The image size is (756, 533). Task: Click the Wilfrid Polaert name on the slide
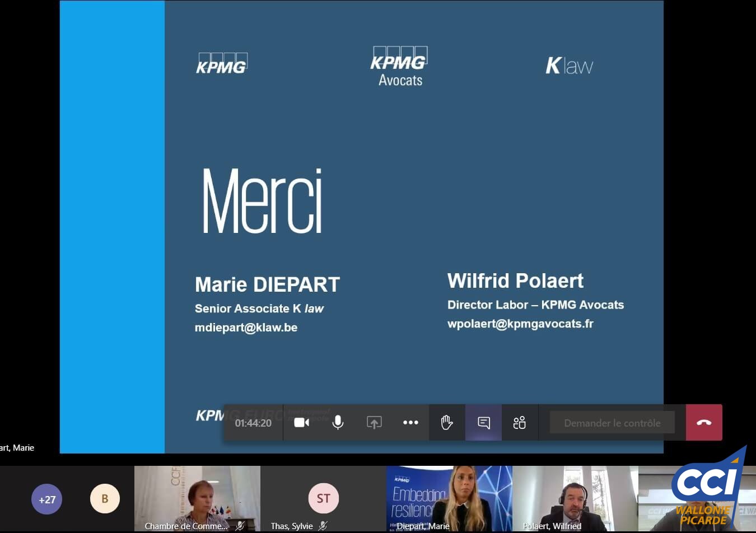515,280
